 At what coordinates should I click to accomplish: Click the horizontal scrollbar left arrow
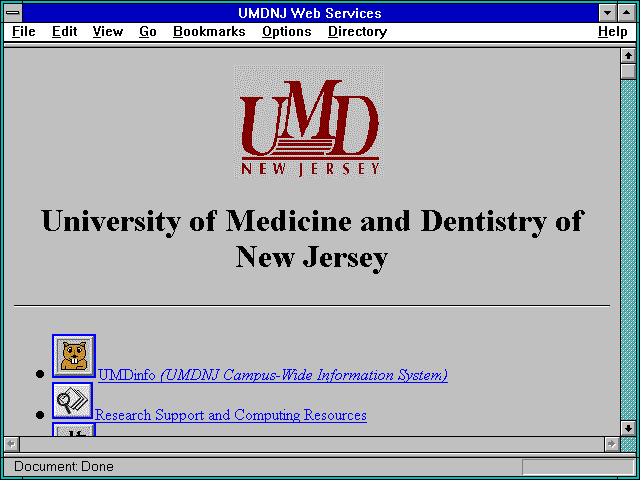click(12, 444)
